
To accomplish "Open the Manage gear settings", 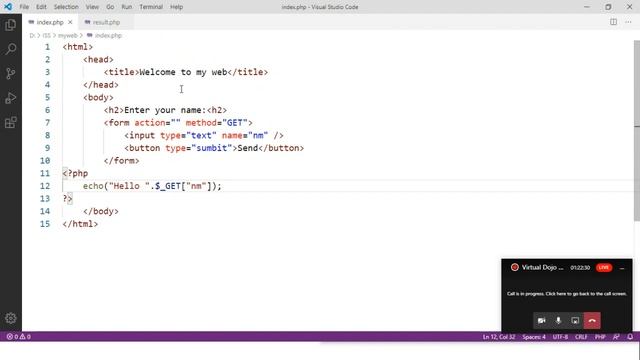I will [x=11, y=318].
